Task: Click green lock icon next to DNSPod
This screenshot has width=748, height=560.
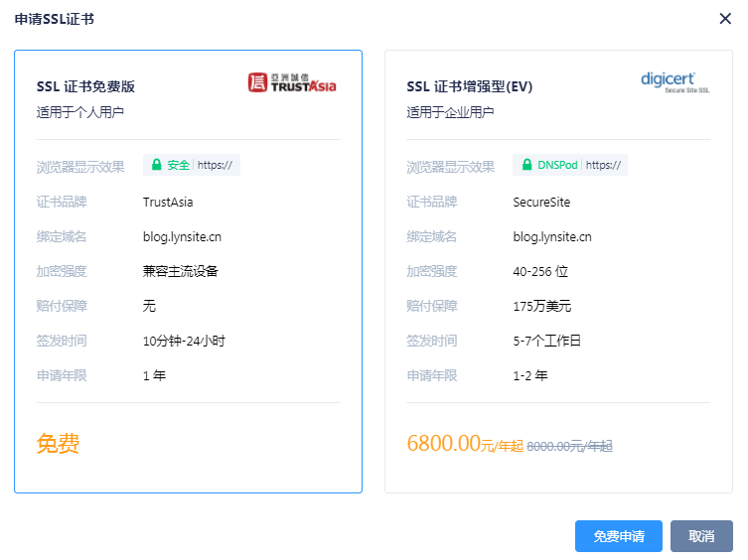Action: (x=526, y=165)
